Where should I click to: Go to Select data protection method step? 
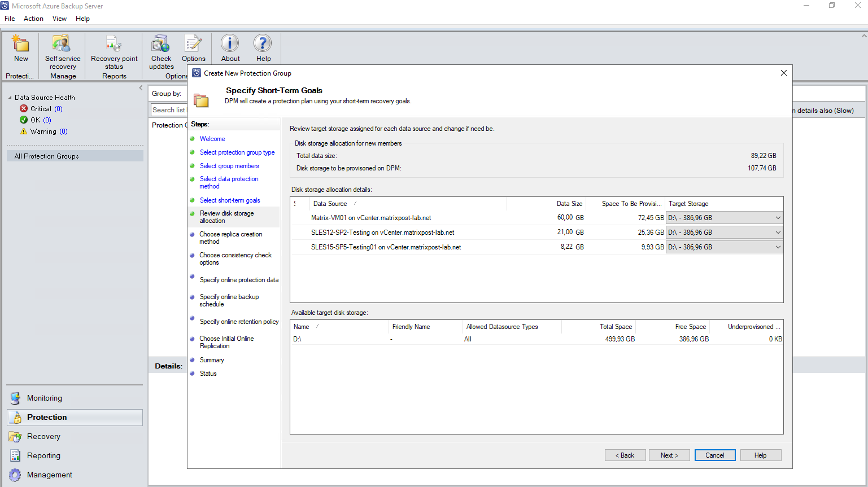pos(229,182)
